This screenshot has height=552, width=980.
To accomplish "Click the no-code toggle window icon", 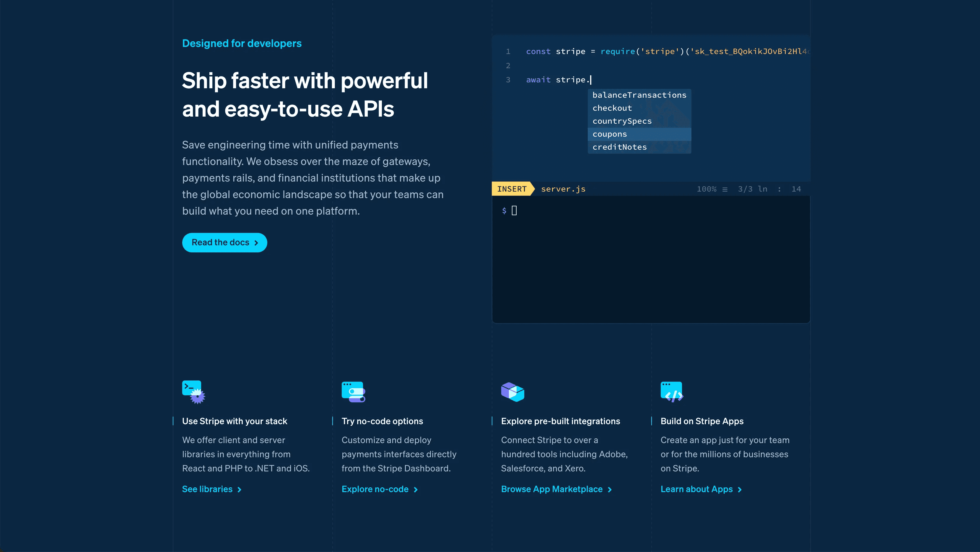I will 354,392.
